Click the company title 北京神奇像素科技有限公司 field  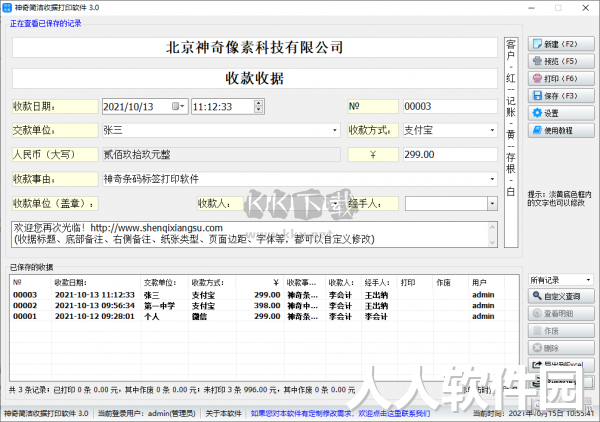point(255,47)
